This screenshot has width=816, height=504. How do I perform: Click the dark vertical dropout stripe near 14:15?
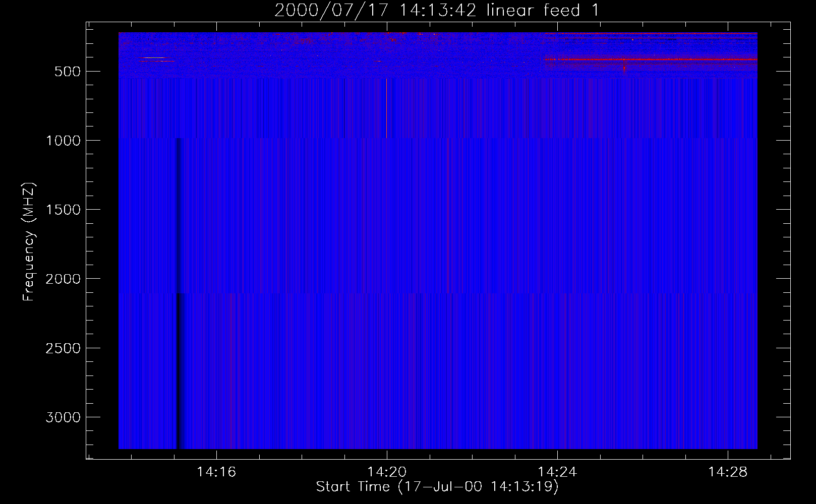178,293
